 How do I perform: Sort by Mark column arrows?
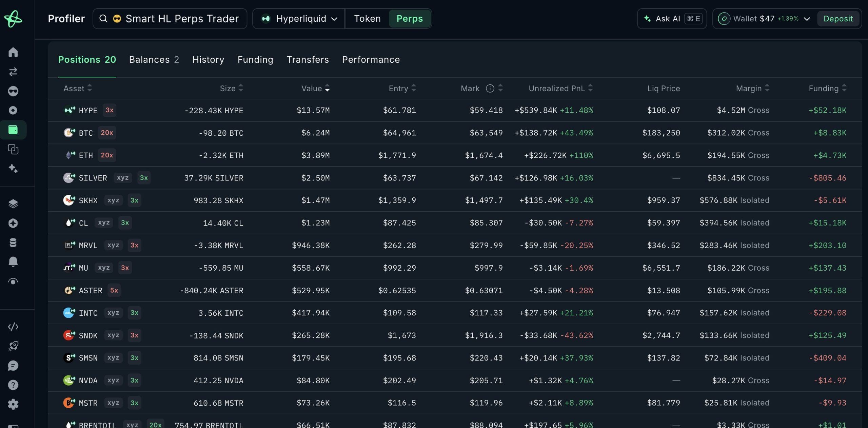click(x=500, y=88)
